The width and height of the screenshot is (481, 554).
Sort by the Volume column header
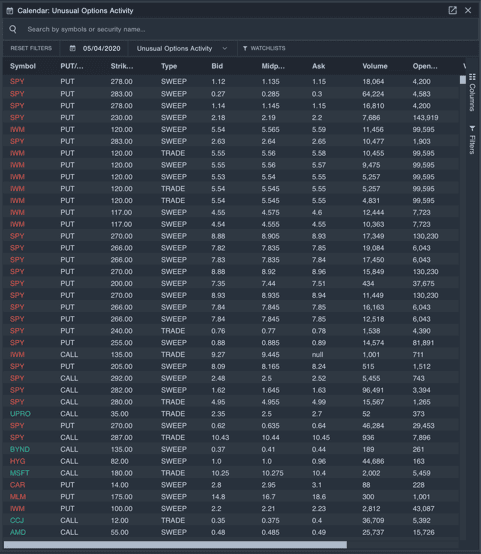click(375, 66)
